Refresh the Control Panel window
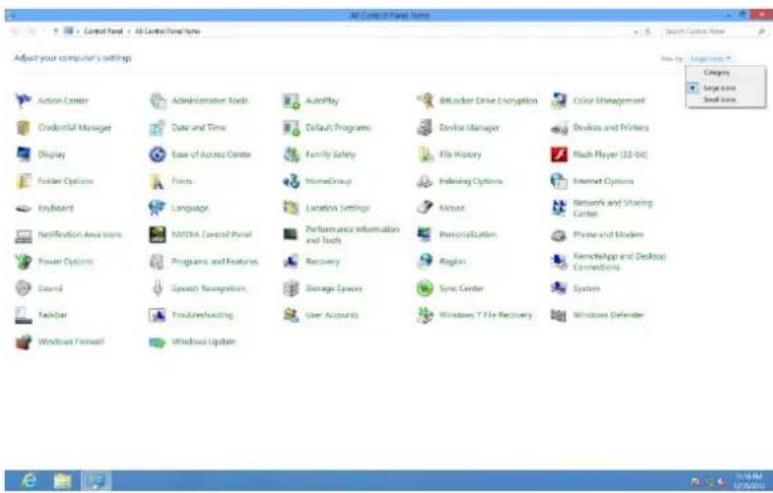 [648, 32]
